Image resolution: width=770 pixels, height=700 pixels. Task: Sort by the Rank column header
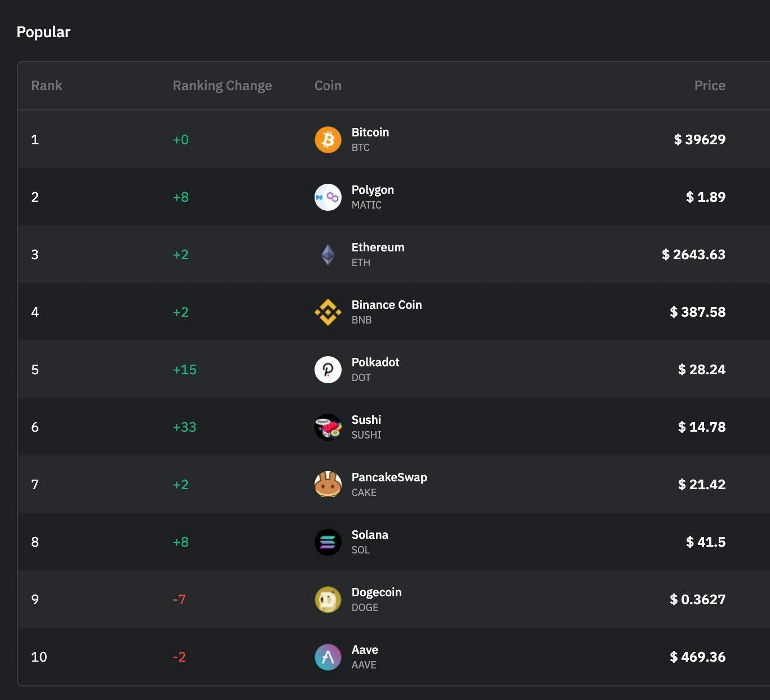tap(47, 86)
